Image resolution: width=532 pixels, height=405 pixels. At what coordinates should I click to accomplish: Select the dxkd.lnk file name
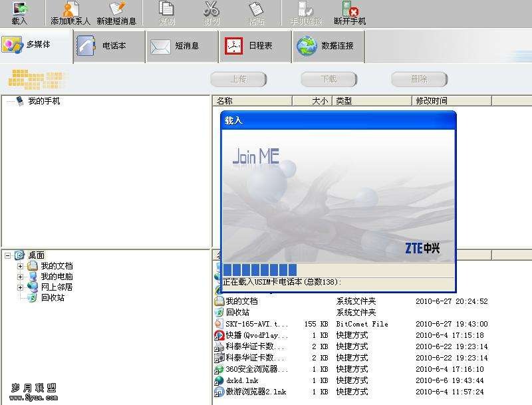pos(242,380)
